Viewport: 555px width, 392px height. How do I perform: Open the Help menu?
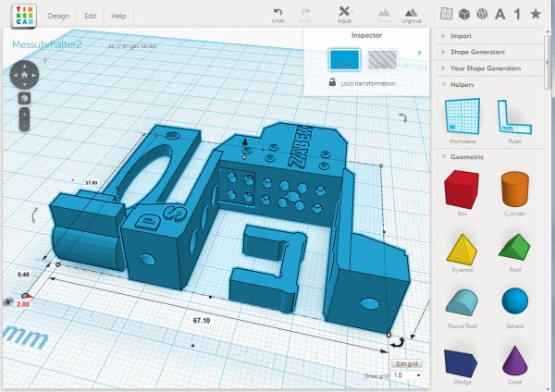[118, 16]
